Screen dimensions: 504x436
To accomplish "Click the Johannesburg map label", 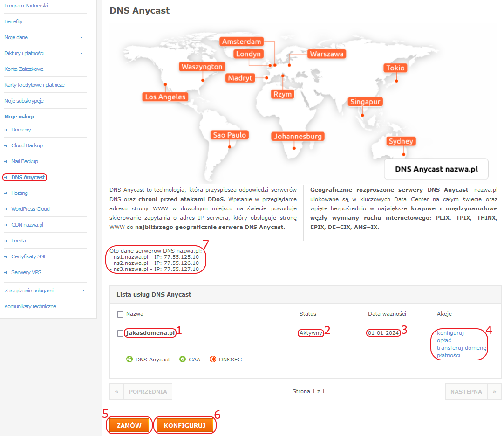I will (x=298, y=136).
